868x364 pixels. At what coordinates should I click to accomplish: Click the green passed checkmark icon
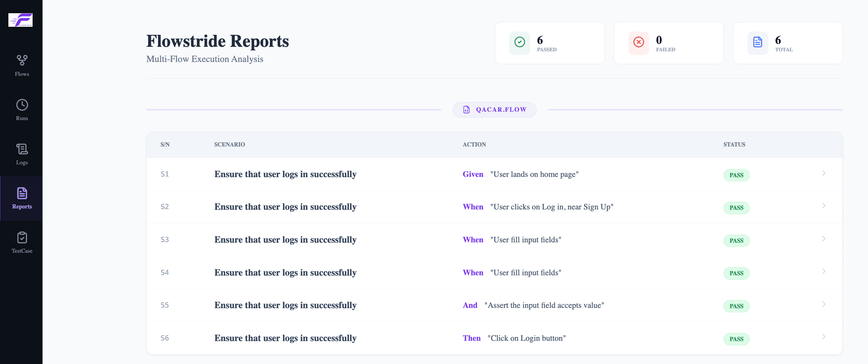(x=519, y=42)
